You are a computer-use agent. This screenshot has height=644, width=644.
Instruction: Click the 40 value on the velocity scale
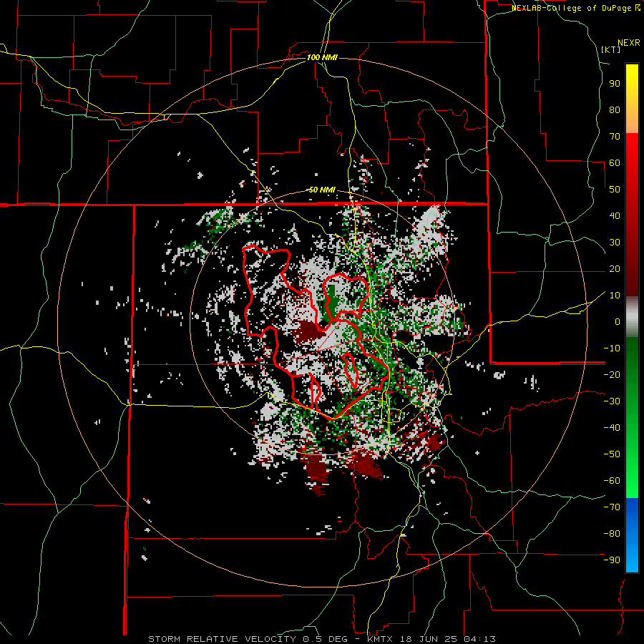pos(615,215)
